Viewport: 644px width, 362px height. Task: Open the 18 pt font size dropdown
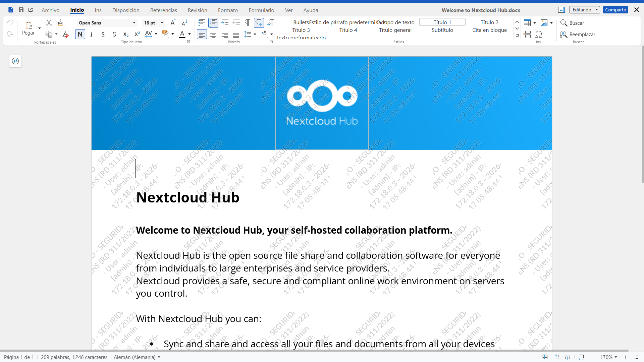[x=162, y=23]
